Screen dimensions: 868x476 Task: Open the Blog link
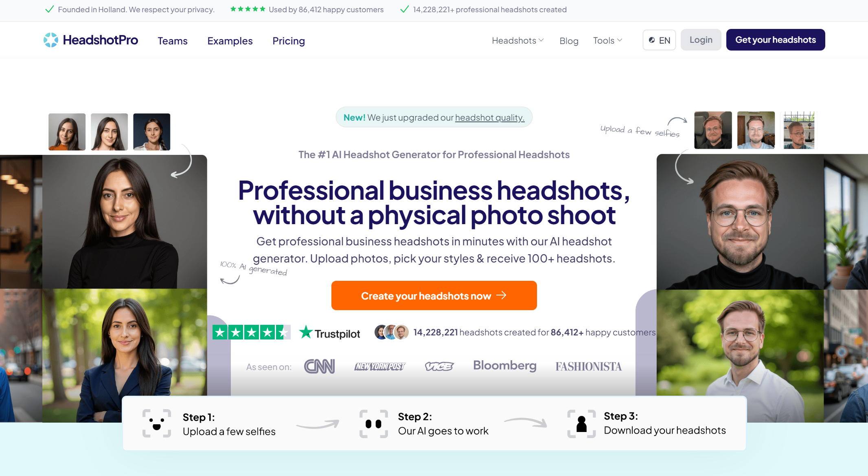[x=569, y=41]
